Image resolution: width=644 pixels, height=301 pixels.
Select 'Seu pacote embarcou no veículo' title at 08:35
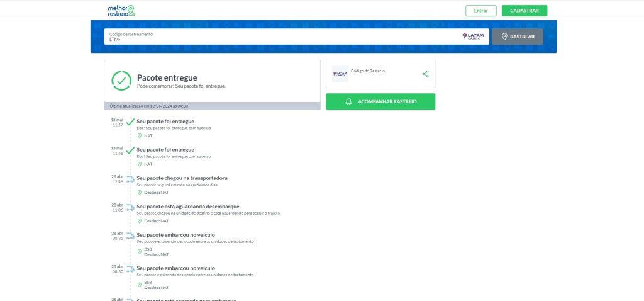176,235
